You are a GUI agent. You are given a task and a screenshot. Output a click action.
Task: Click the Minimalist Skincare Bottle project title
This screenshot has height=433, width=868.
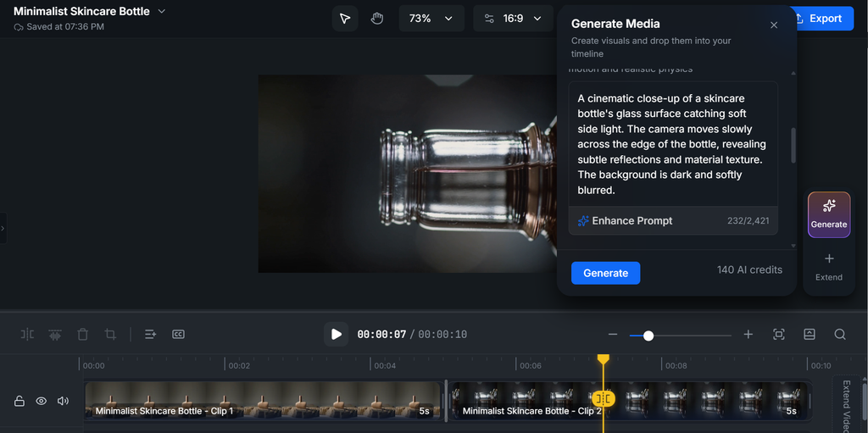tap(81, 11)
